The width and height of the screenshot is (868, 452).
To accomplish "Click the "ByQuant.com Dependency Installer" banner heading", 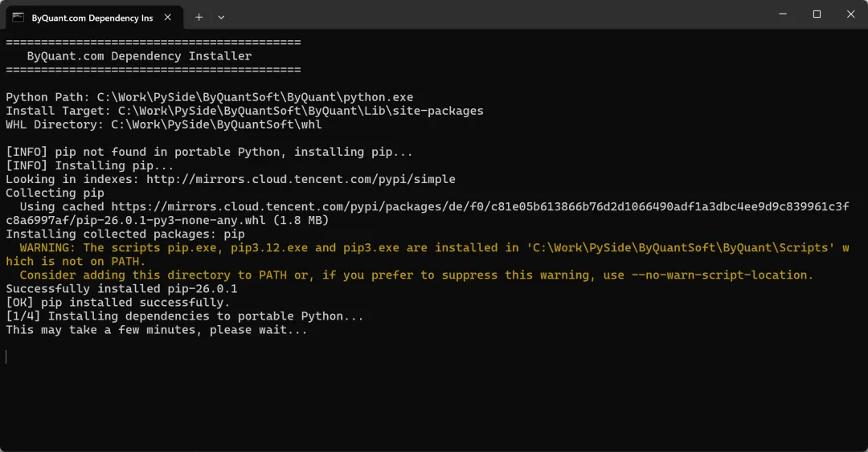I will point(139,56).
